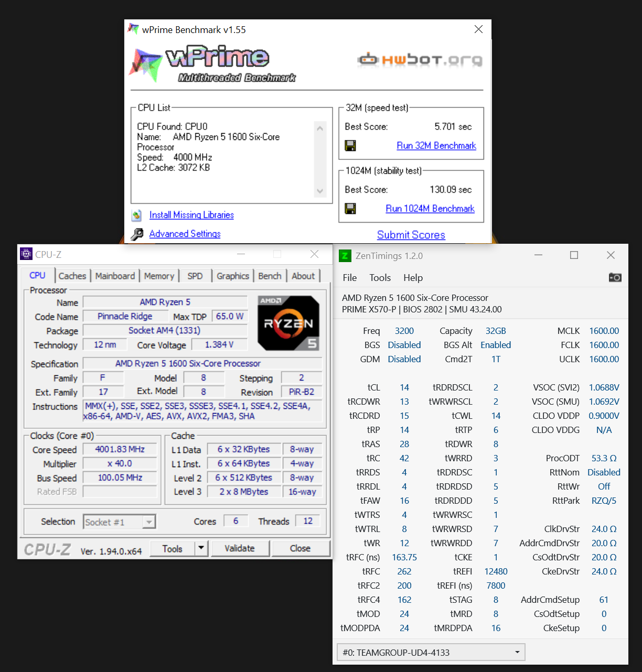Click the Advanced Settings wrench icon
This screenshot has width=642, height=672.
pyautogui.click(x=137, y=234)
